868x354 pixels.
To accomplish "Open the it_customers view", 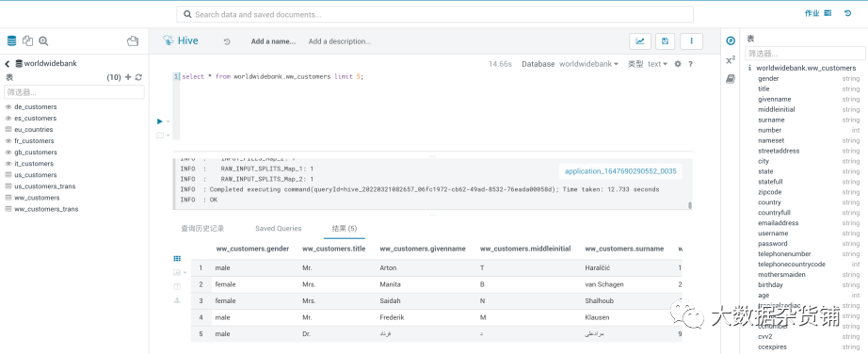I will point(34,164).
